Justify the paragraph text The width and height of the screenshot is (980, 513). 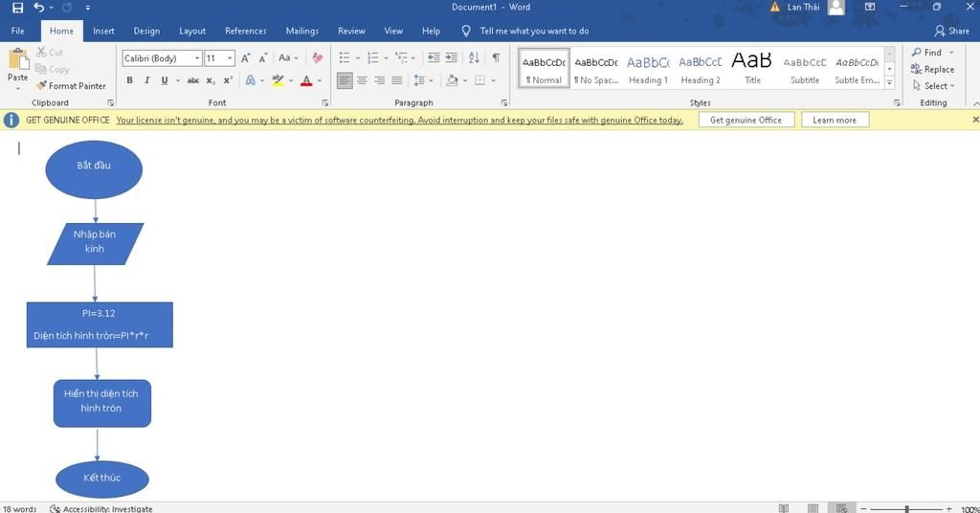click(397, 80)
